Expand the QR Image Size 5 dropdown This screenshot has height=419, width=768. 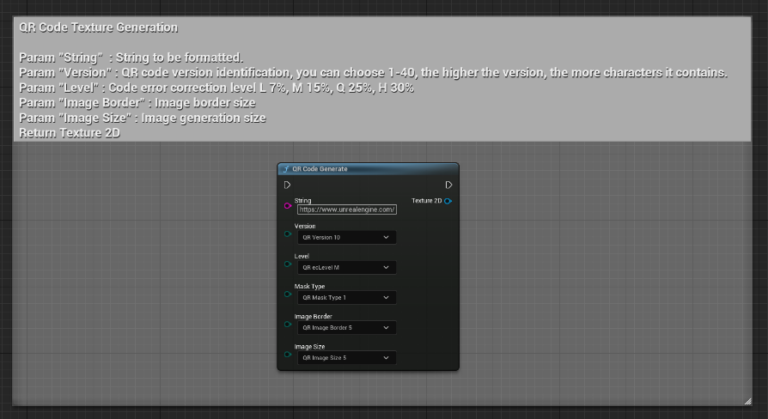click(347, 358)
